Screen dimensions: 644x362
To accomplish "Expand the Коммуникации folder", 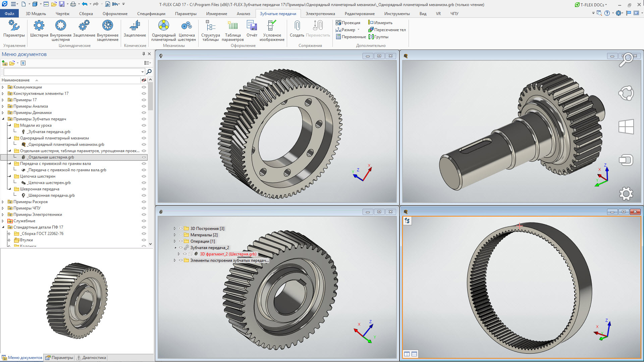I will click(x=3, y=87).
